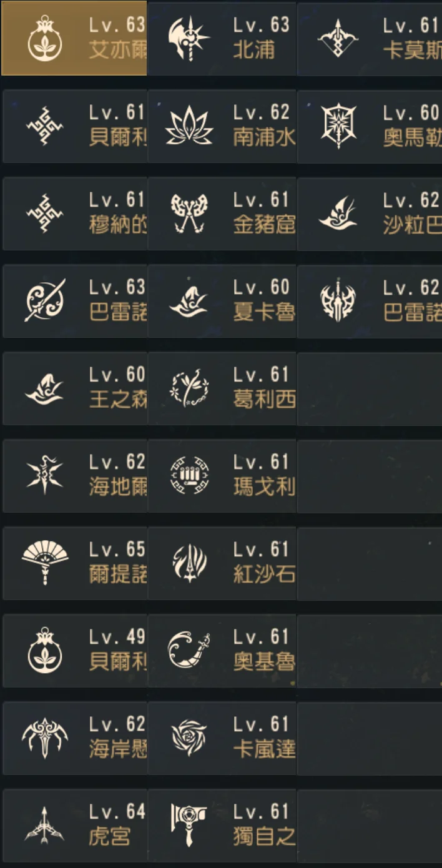This screenshot has height=868, width=442.
Task: Click the axe icon for 北浦
Action: [x=189, y=39]
